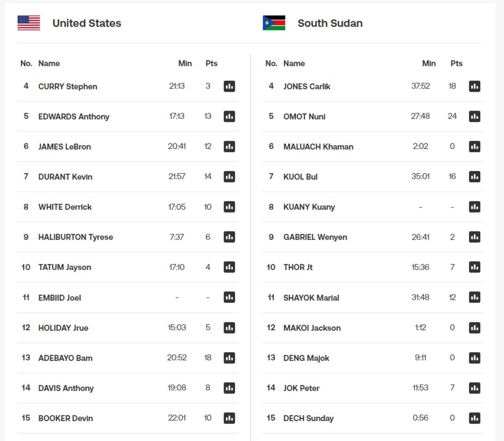Viewport: 504px width, 441px height.
Task: Open stats icon for Joel Embiid
Action: (x=229, y=297)
